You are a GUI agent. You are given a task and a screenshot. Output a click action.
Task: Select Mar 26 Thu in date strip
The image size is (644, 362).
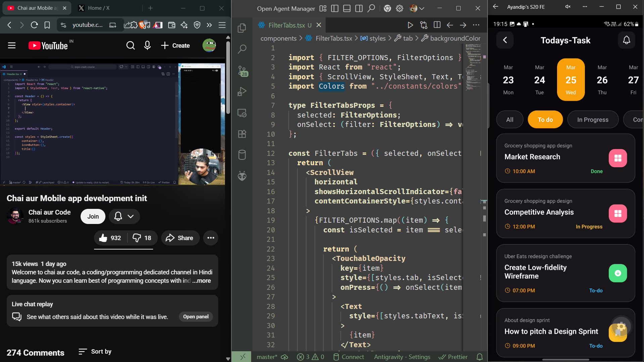tap(602, 80)
